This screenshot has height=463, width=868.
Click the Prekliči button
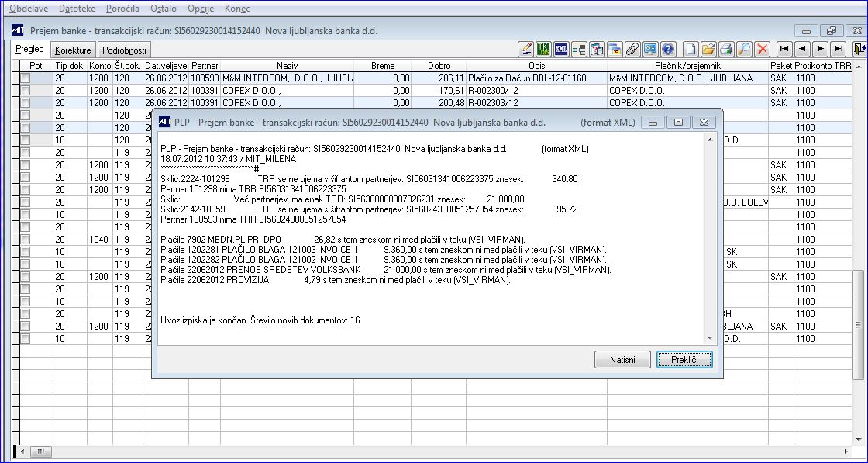(x=684, y=359)
